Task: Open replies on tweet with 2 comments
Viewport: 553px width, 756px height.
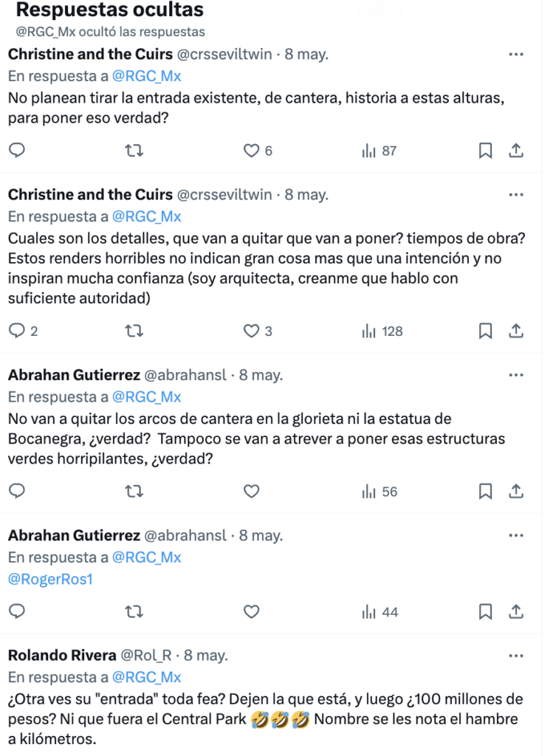Action: (23, 331)
